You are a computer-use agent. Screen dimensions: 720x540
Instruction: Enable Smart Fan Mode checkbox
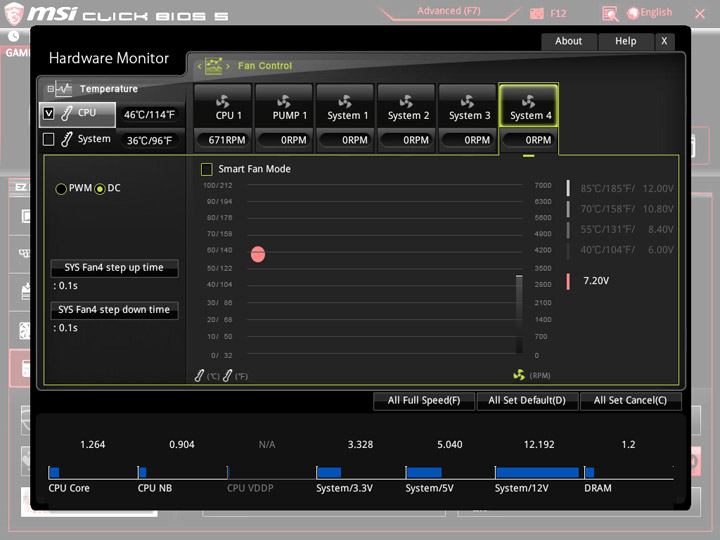tap(207, 169)
